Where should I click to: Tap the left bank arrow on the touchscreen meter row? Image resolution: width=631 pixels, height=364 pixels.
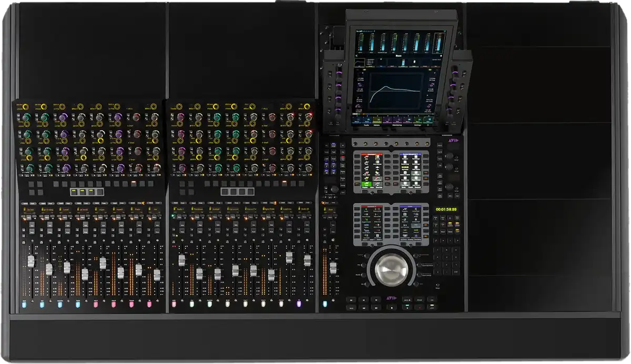357,56
